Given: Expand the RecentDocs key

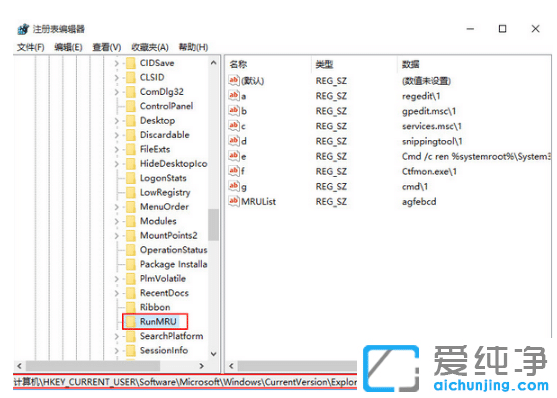Looking at the screenshot, I should [117, 293].
